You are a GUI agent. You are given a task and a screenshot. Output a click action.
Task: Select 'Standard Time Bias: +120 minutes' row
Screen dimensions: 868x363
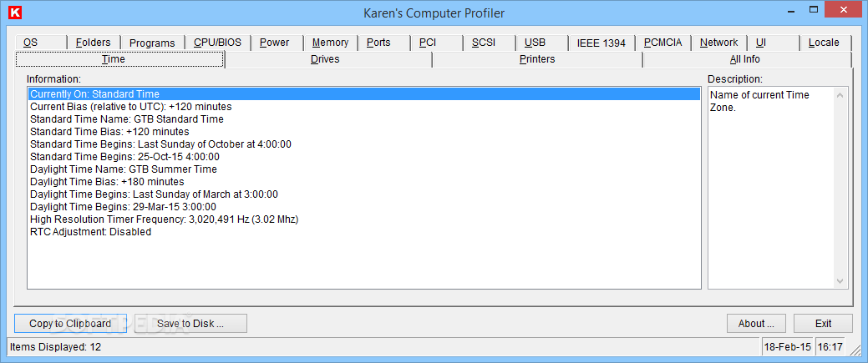[x=364, y=132]
